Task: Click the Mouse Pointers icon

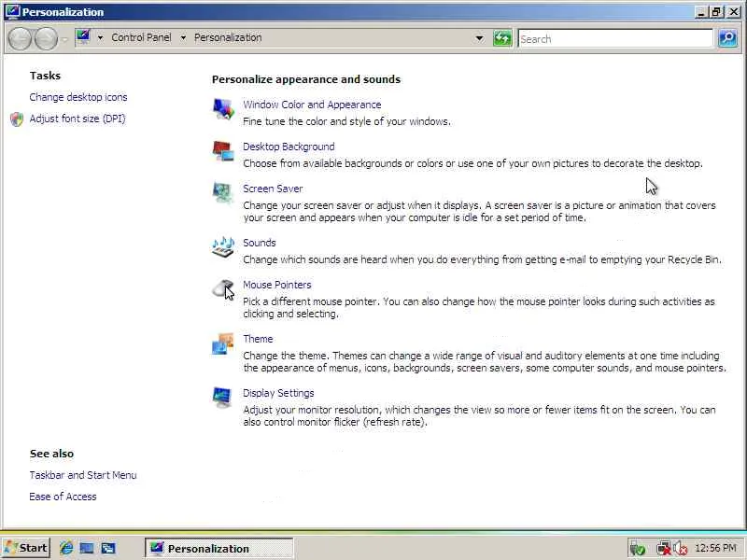Action: tap(223, 289)
